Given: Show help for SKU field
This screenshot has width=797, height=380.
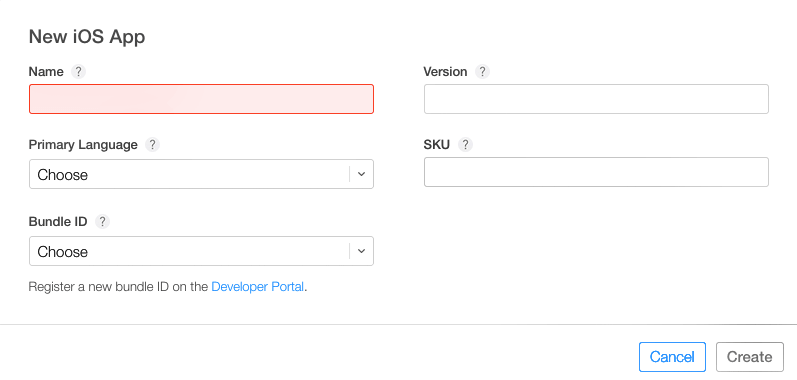Looking at the screenshot, I should (x=465, y=145).
